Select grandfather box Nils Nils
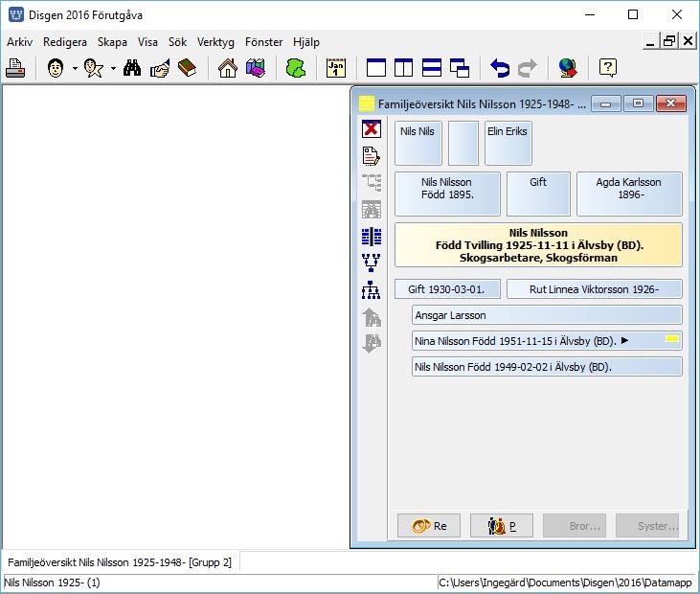This screenshot has width=700, height=594. pos(418,143)
